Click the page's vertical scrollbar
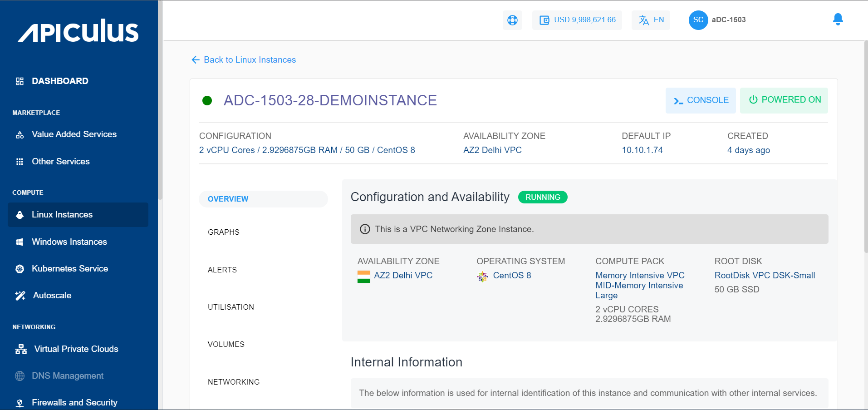This screenshot has height=410, width=868. tap(866, 145)
